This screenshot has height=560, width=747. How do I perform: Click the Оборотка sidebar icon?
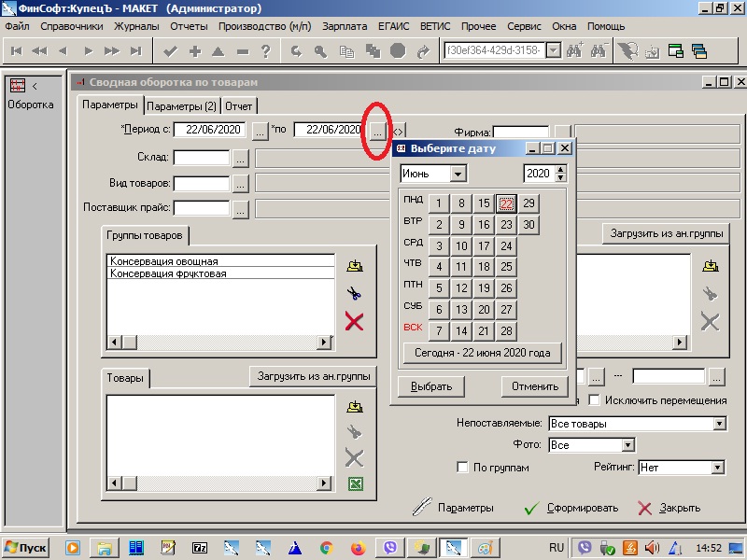point(18,86)
